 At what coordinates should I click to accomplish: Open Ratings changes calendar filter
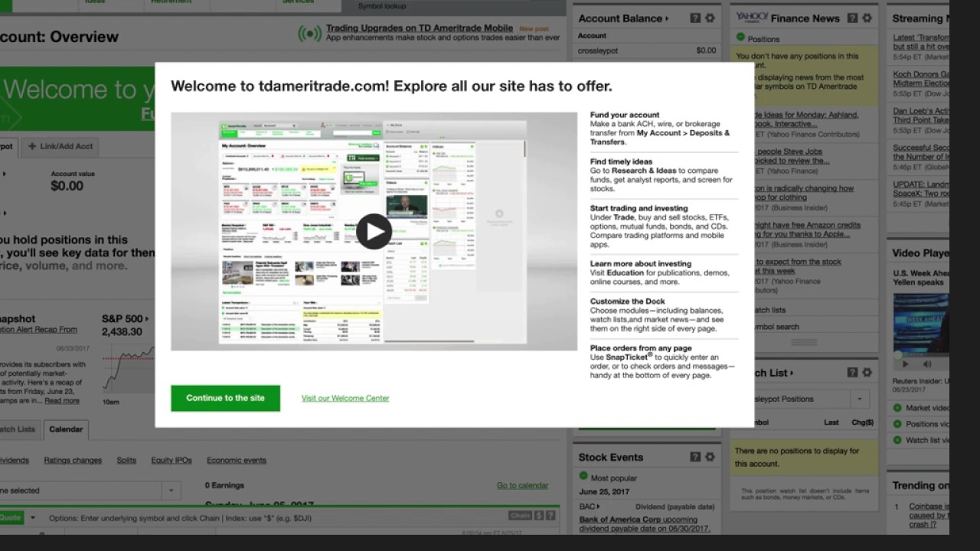pos(73,461)
